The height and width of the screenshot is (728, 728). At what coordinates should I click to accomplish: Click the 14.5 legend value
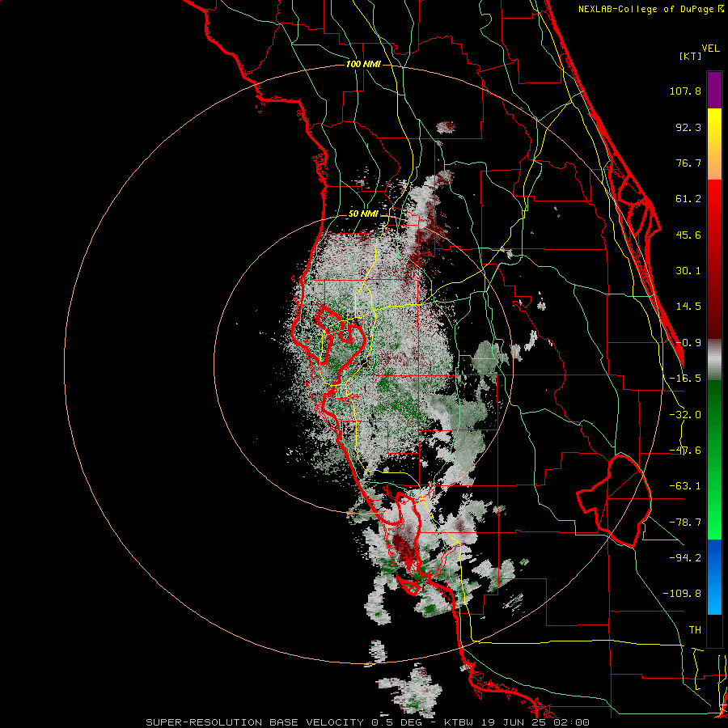(x=688, y=307)
